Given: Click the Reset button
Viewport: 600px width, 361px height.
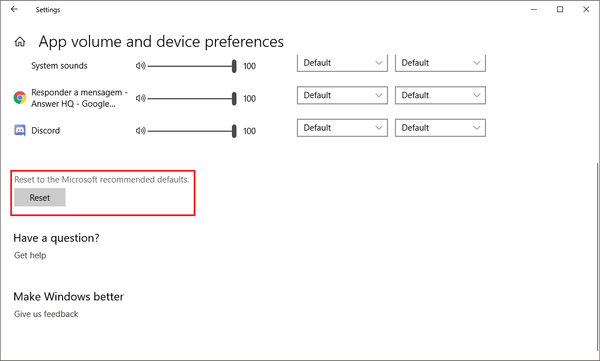Looking at the screenshot, I should pyautogui.click(x=40, y=198).
